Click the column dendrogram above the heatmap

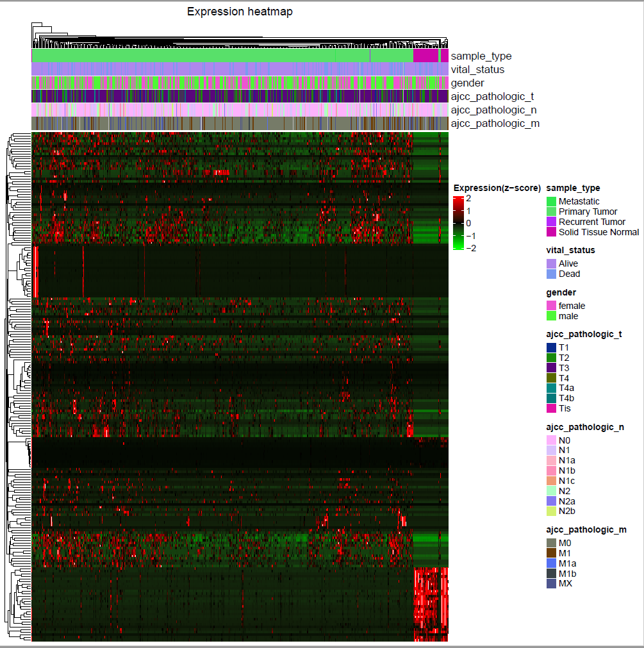[x=240, y=35]
